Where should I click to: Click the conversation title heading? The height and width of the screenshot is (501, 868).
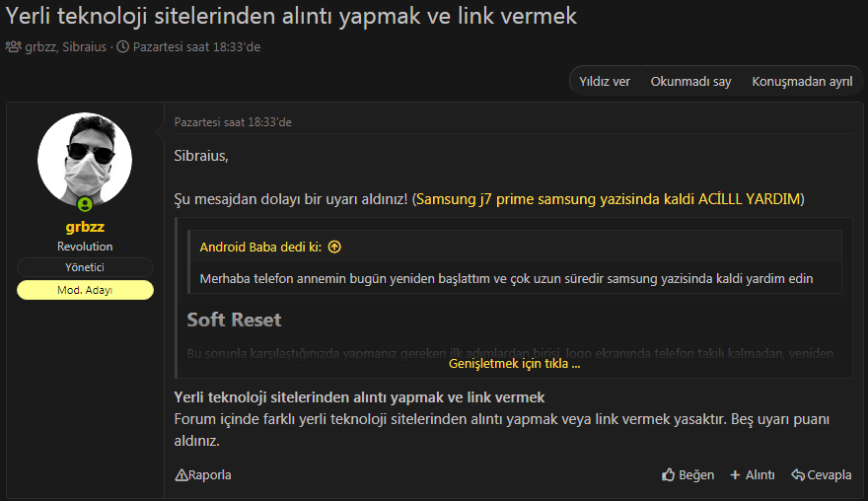click(x=291, y=16)
